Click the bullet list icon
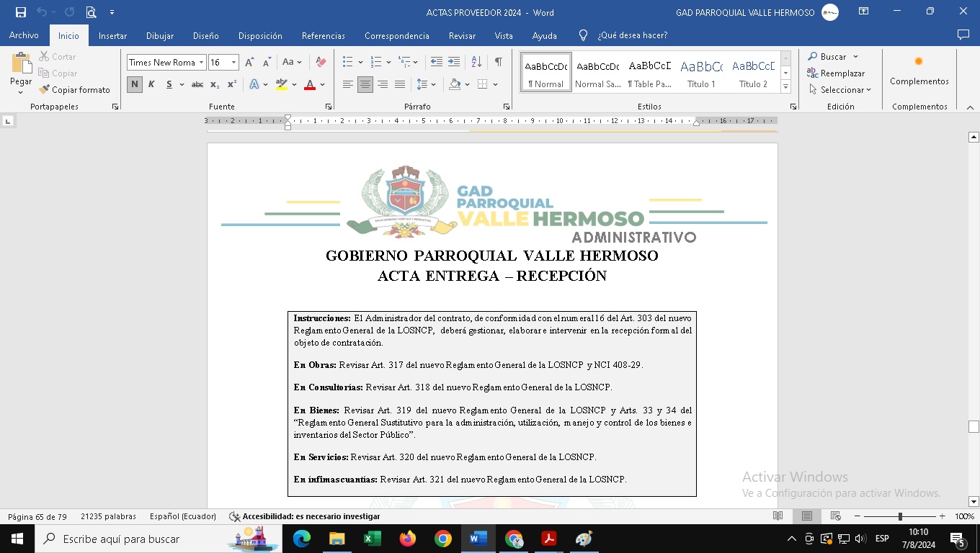The image size is (980, 553). pos(348,63)
